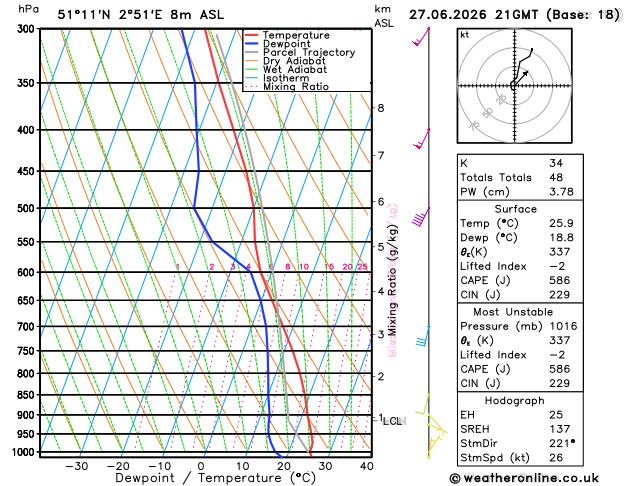Click the surface Dewp value 18.8
Viewport: 629px width, 486px height.
pos(561,238)
